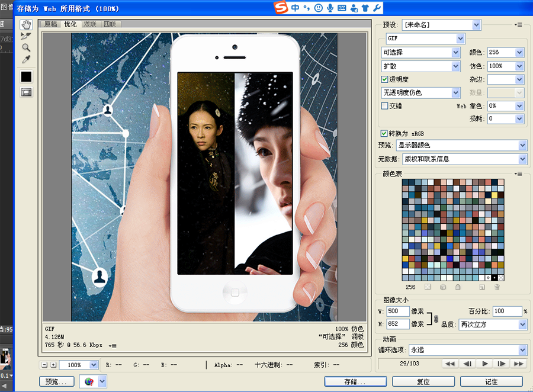533x392 pixels.
Task: Disable the 转换为 sRGB checkbox
Action: [x=384, y=133]
